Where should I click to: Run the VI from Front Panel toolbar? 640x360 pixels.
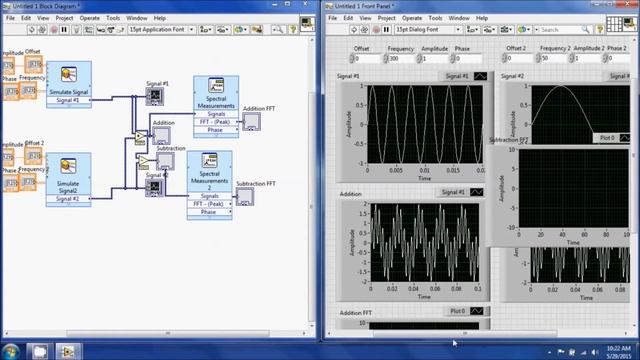pyautogui.click(x=354, y=29)
